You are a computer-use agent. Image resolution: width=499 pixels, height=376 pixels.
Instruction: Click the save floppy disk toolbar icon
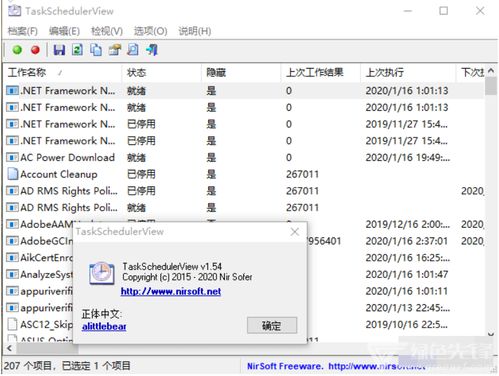(x=59, y=50)
